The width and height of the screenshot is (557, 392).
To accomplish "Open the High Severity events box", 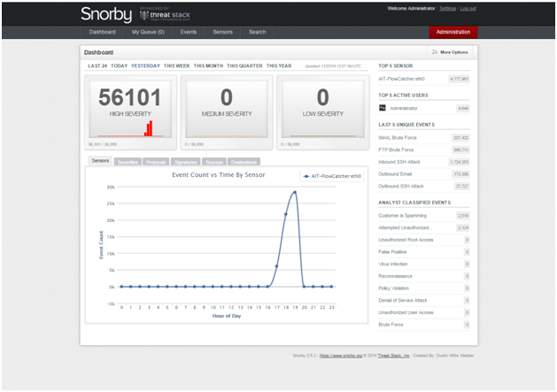I will click(x=129, y=111).
